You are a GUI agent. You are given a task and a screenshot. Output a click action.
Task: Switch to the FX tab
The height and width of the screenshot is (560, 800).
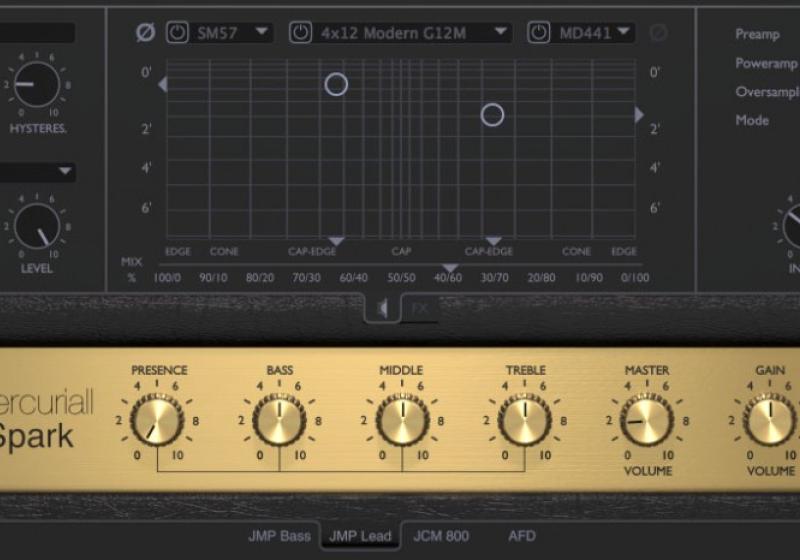click(x=419, y=309)
